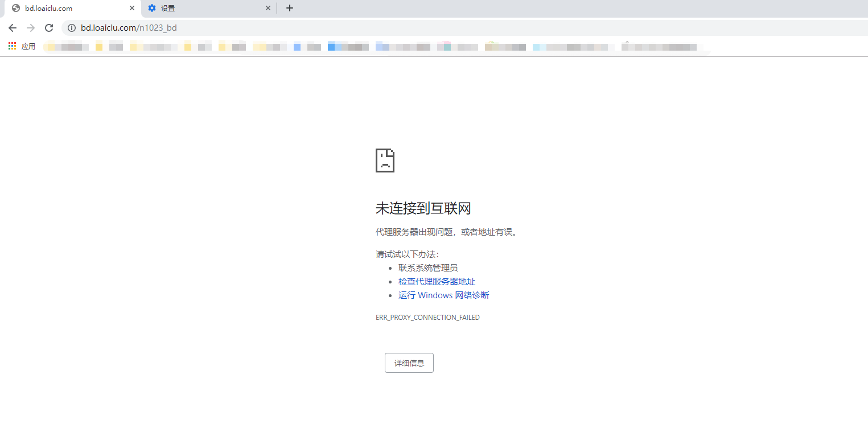Open a new browser tab with the plus button
The image size is (868, 432).
pyautogui.click(x=290, y=8)
